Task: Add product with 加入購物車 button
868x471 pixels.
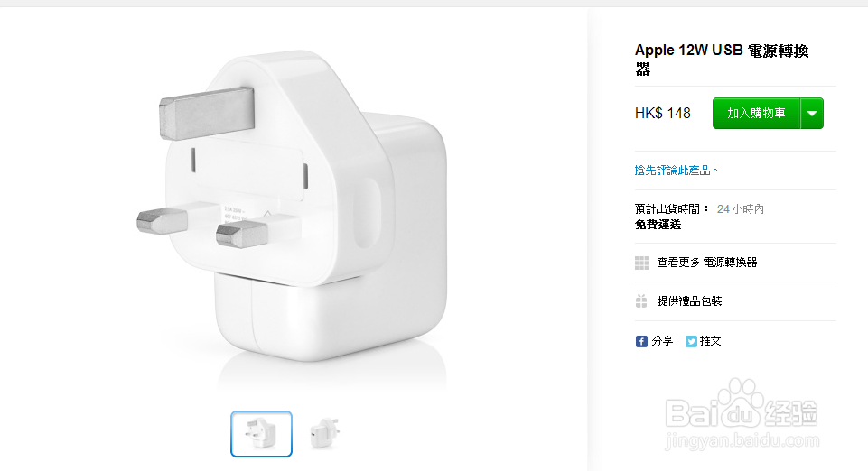Action: click(756, 114)
